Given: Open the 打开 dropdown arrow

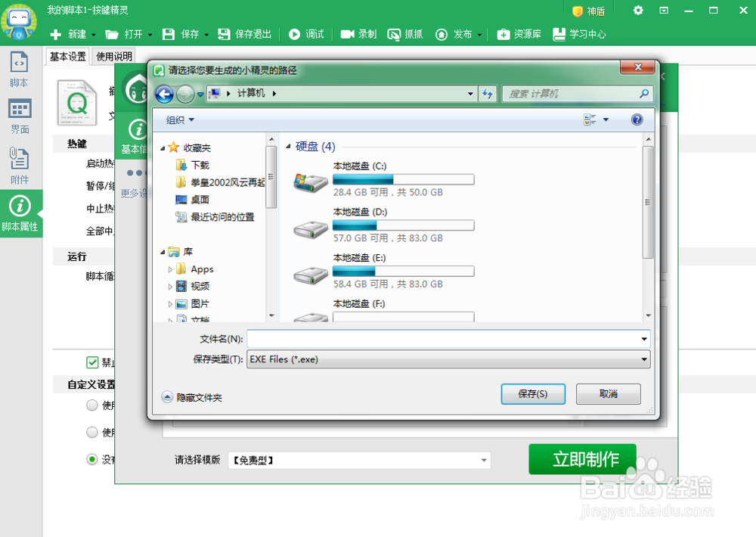Looking at the screenshot, I should [150, 35].
